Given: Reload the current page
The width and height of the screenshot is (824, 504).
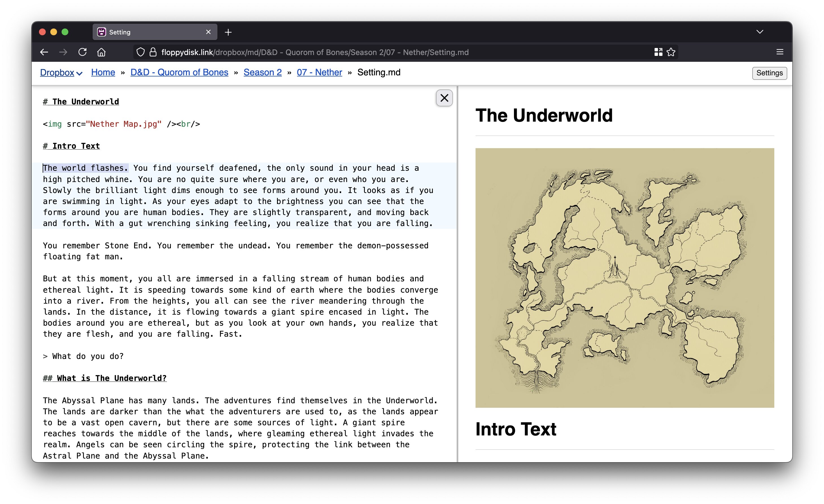Looking at the screenshot, I should (x=83, y=52).
